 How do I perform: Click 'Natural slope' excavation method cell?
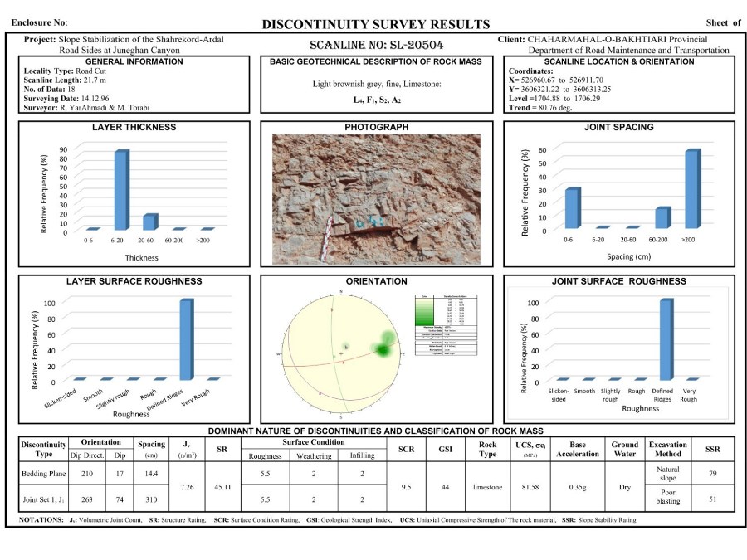[667, 474]
